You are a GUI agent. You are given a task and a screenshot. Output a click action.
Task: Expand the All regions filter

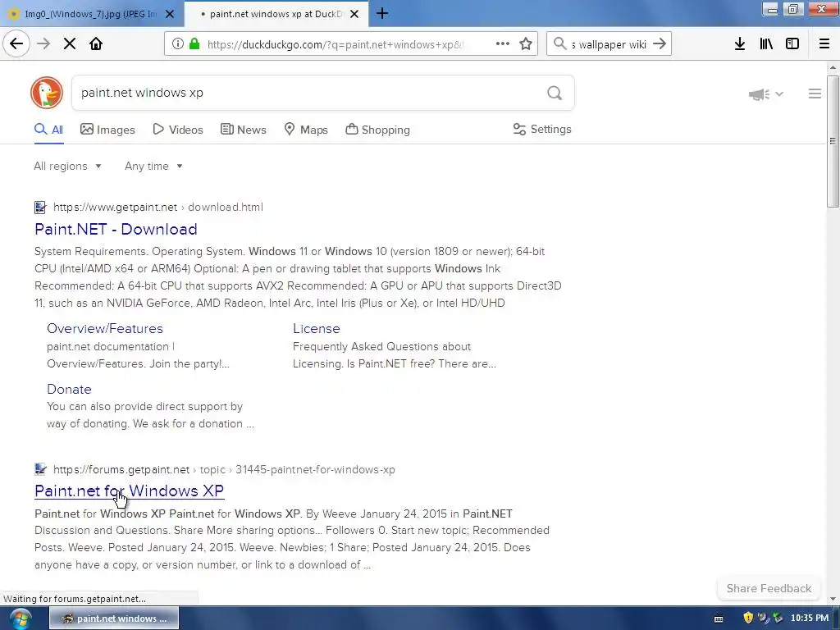tap(67, 166)
